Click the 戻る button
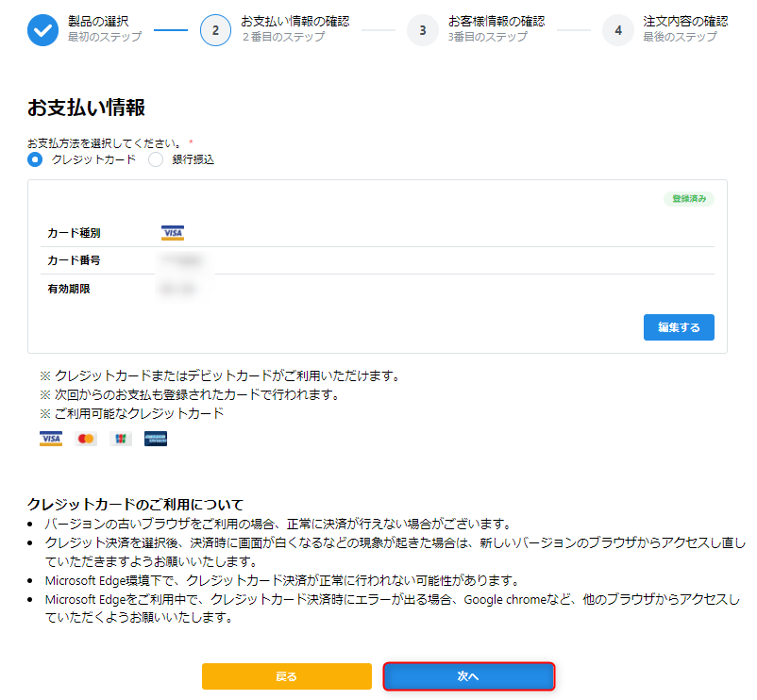Image resolution: width=757 pixels, height=700 pixels. point(287,676)
